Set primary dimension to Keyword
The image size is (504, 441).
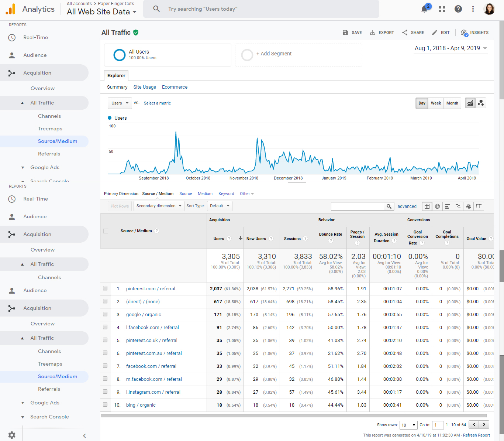click(x=226, y=194)
